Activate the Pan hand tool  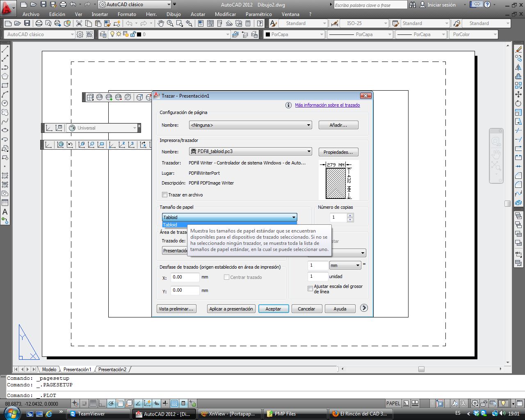pyautogui.click(x=161, y=23)
